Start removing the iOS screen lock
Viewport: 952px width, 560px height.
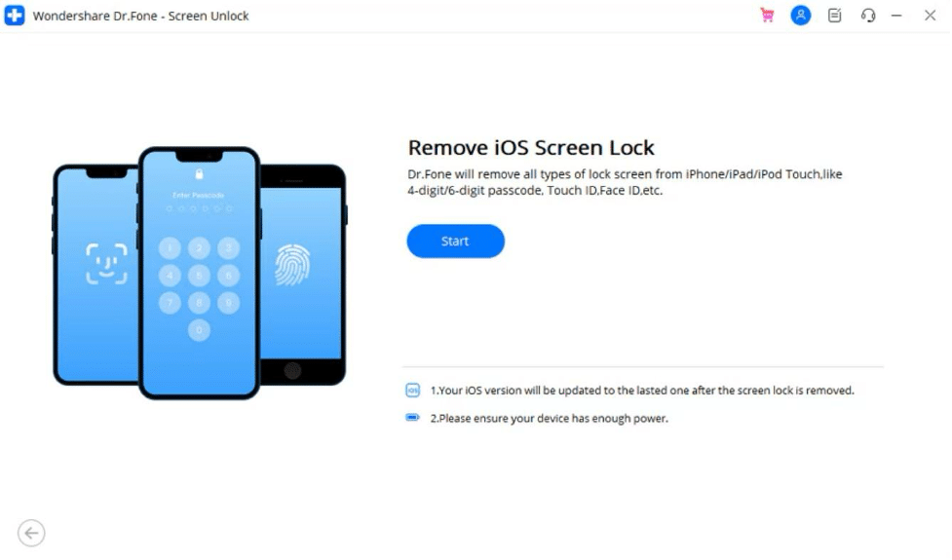(x=455, y=241)
